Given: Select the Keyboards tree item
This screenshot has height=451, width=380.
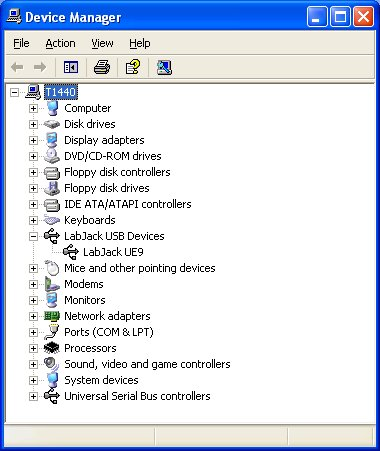Looking at the screenshot, I should click(x=90, y=220).
